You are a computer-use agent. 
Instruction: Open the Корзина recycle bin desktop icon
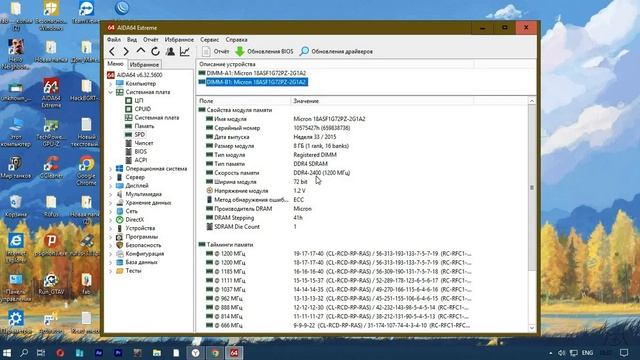(16, 206)
